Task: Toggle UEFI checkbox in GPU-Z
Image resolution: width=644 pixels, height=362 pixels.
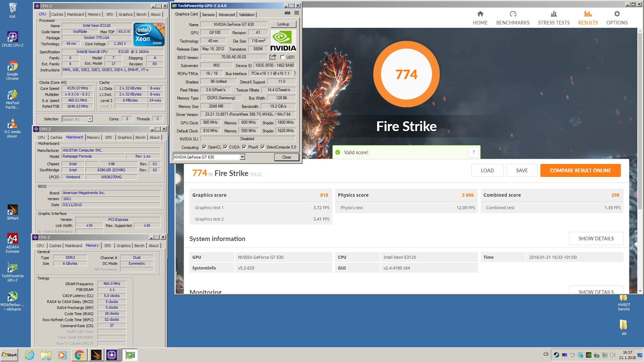Action: point(282,57)
